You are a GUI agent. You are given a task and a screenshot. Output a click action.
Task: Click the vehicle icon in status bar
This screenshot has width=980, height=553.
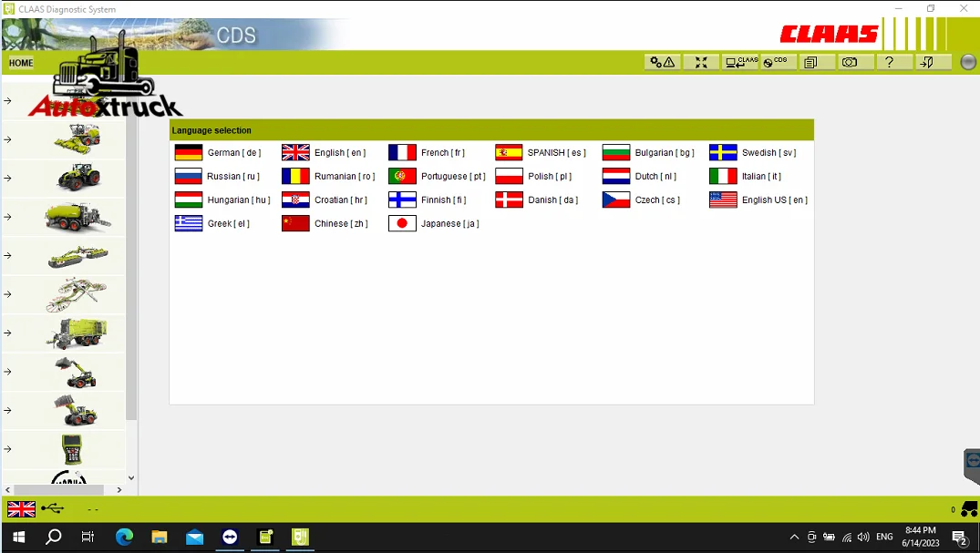969,508
